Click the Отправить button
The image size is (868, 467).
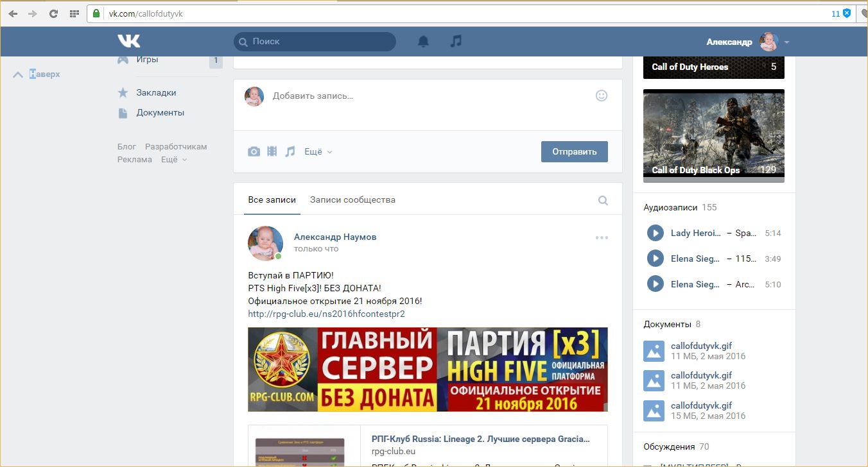coord(575,152)
